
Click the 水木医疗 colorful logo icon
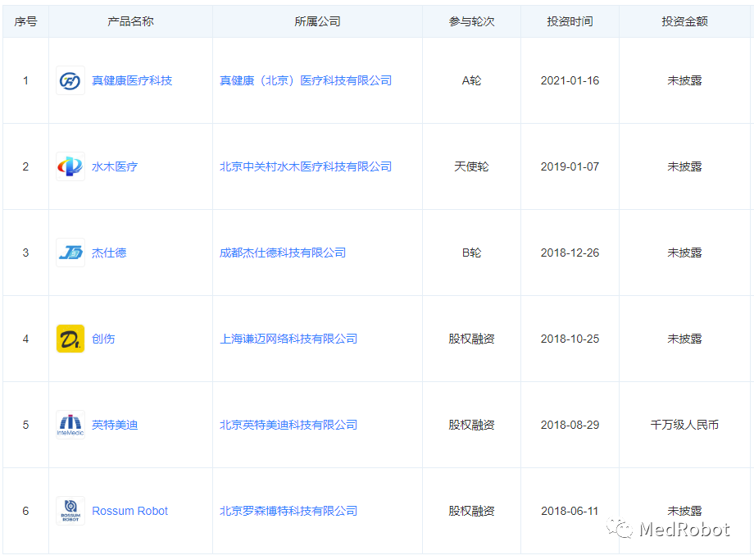[x=70, y=166]
